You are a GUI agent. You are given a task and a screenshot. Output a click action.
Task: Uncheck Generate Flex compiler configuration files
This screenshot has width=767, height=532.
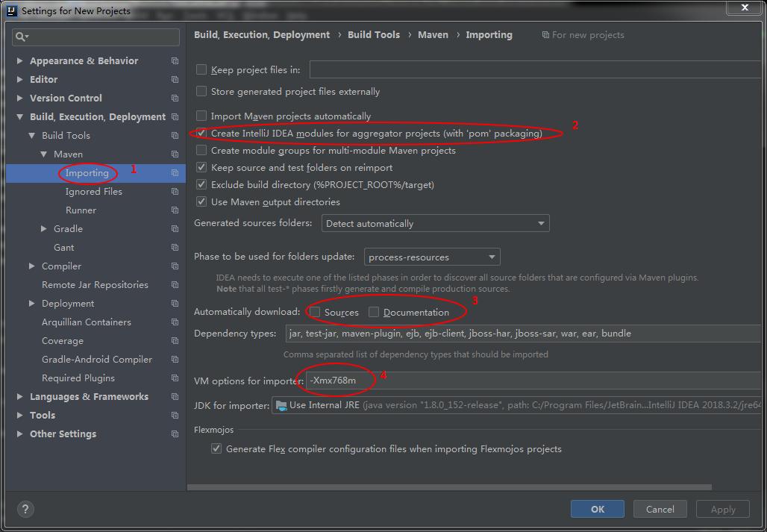pos(216,448)
